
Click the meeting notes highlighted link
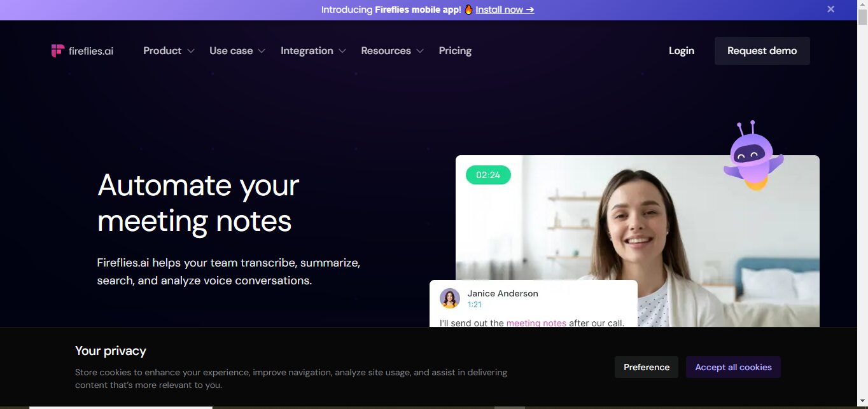click(536, 322)
